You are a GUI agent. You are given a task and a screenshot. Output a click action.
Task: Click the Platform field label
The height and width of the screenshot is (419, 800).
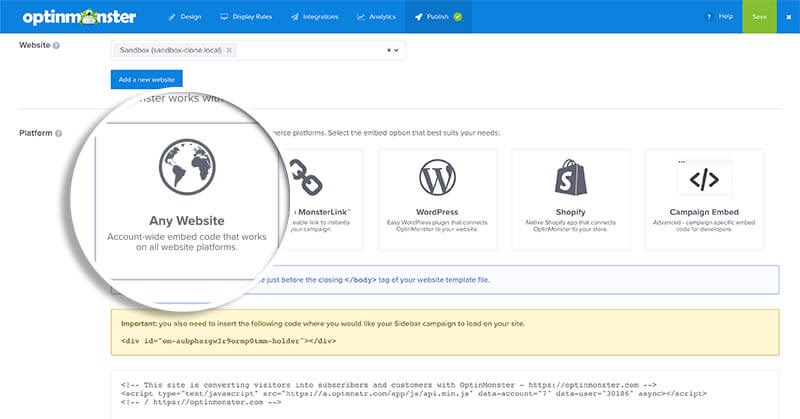tap(36, 133)
